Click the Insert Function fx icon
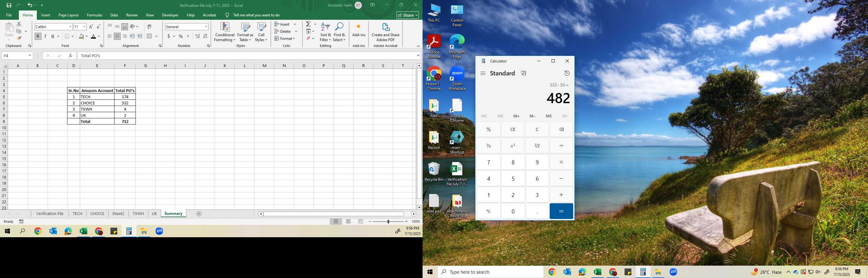This screenshot has width=868, height=278. (x=71, y=56)
